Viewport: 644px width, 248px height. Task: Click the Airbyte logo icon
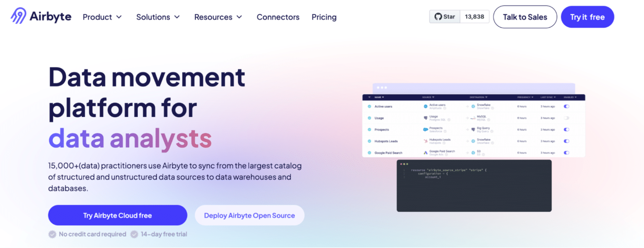(x=18, y=16)
